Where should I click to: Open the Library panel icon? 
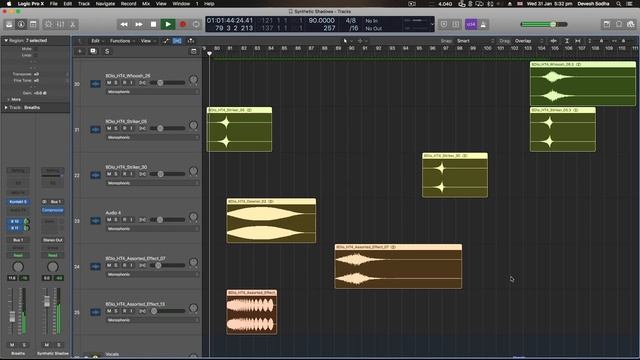[9, 24]
